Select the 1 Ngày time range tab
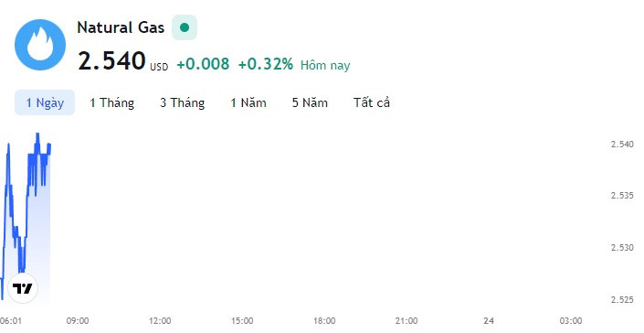The width and height of the screenshot is (644, 333). point(45,102)
